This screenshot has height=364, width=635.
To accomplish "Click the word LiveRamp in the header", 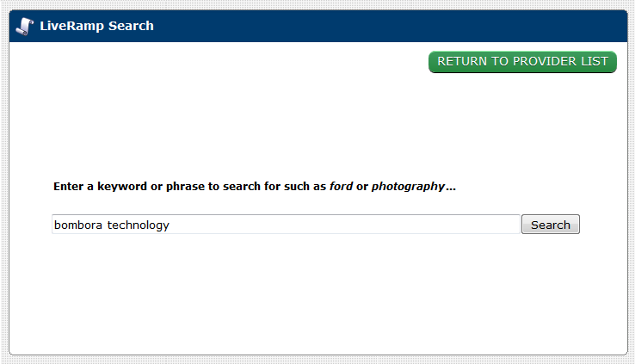I will pos(71,26).
